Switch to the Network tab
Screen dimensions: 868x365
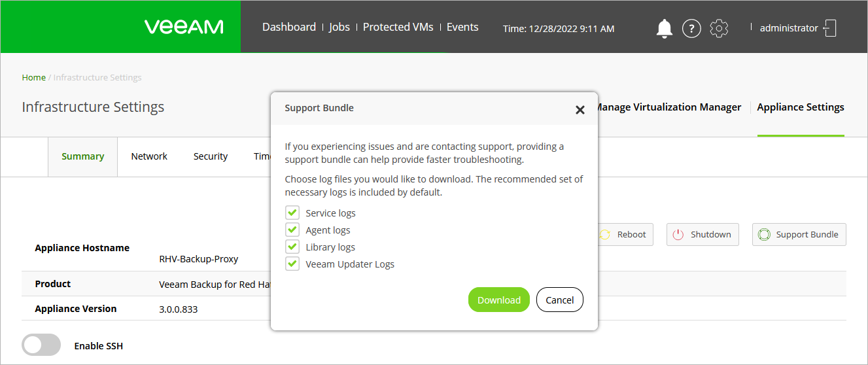tap(149, 156)
